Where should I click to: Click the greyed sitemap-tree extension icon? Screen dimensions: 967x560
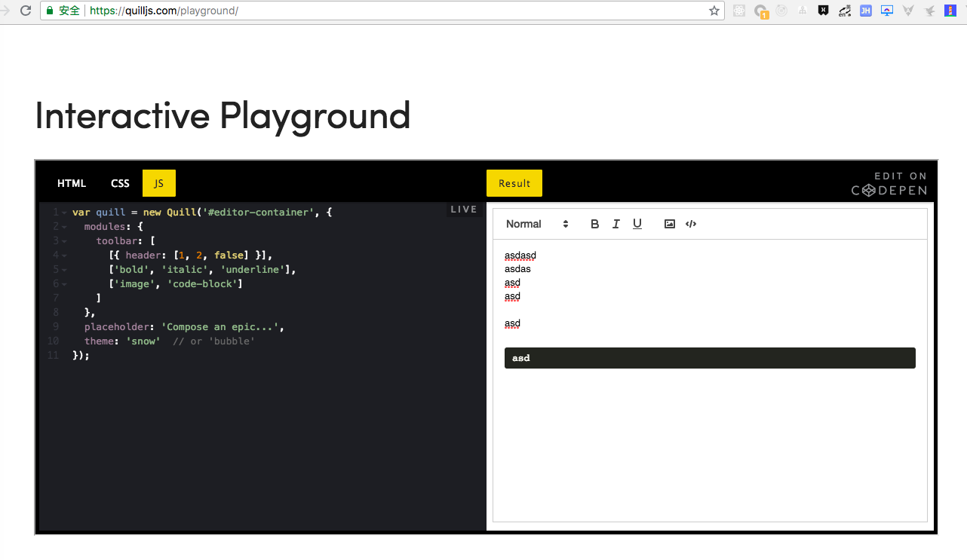(x=803, y=11)
